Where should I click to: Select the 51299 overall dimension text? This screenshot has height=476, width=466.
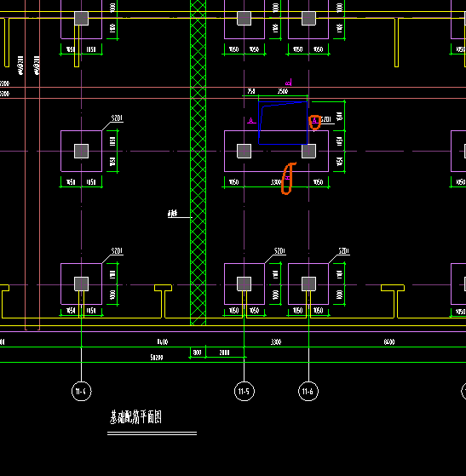(x=157, y=358)
